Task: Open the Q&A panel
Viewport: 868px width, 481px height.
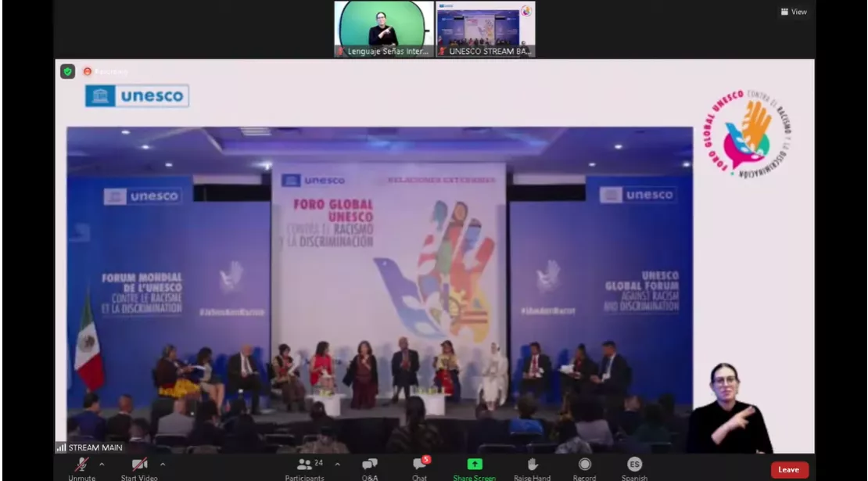Action: click(x=370, y=468)
